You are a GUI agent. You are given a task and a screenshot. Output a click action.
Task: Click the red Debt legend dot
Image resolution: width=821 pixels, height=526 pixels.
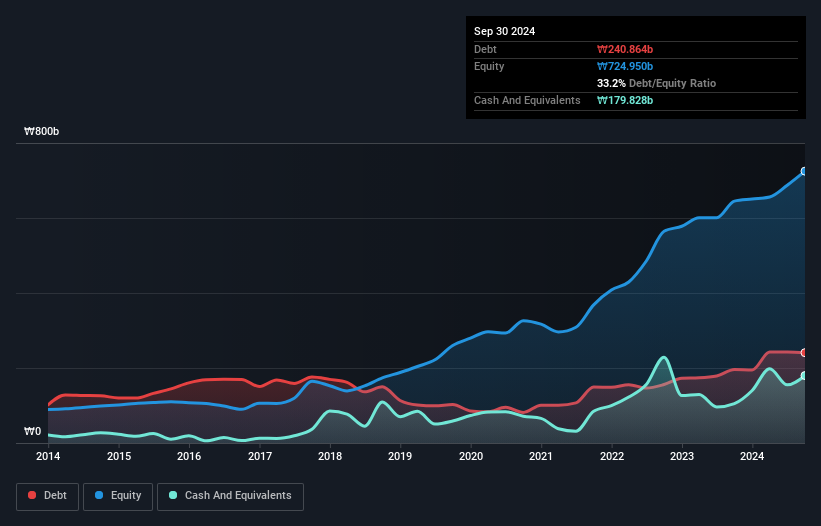coord(32,495)
